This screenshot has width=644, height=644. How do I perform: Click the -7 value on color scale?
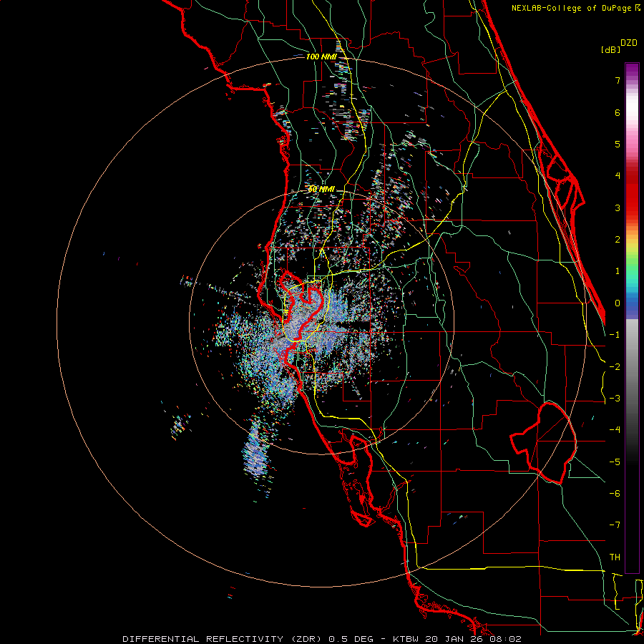615,525
